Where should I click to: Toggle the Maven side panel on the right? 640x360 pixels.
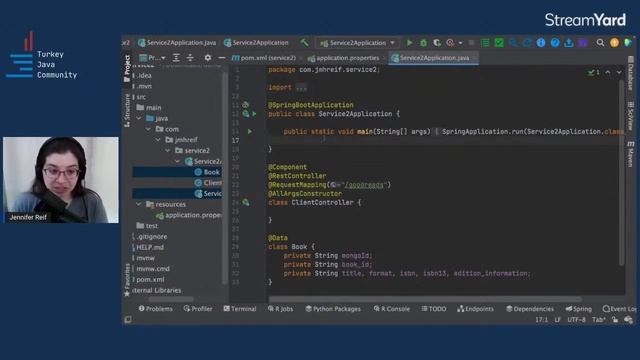coord(631,154)
